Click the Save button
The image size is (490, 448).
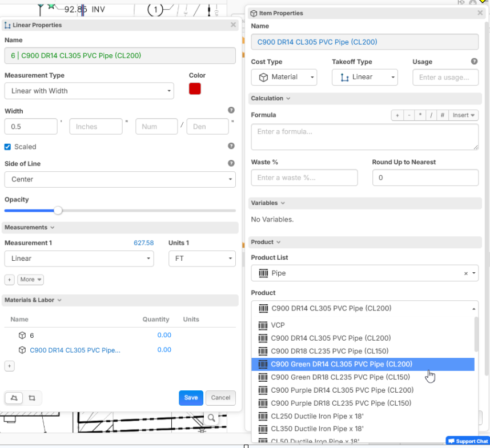191,398
